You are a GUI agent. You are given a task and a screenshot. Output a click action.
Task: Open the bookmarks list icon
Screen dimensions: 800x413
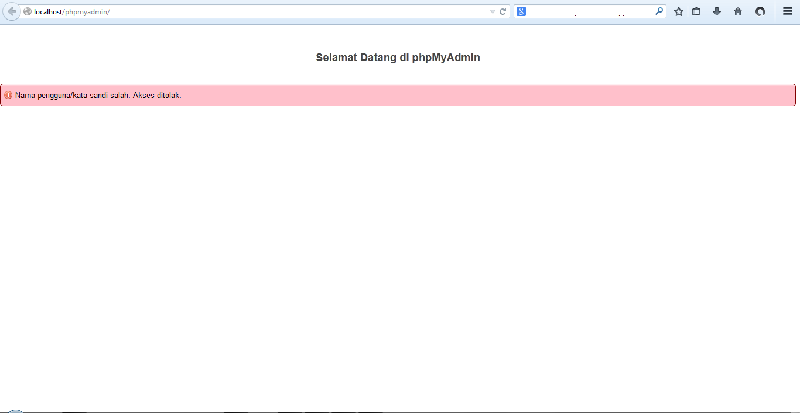[696, 11]
